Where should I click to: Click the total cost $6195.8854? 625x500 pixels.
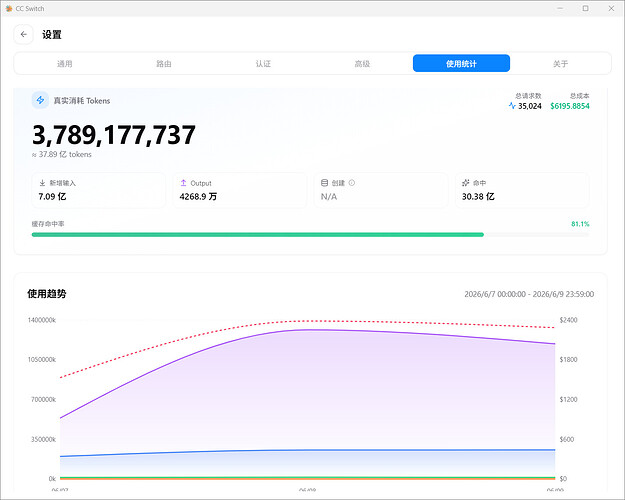tap(570, 106)
